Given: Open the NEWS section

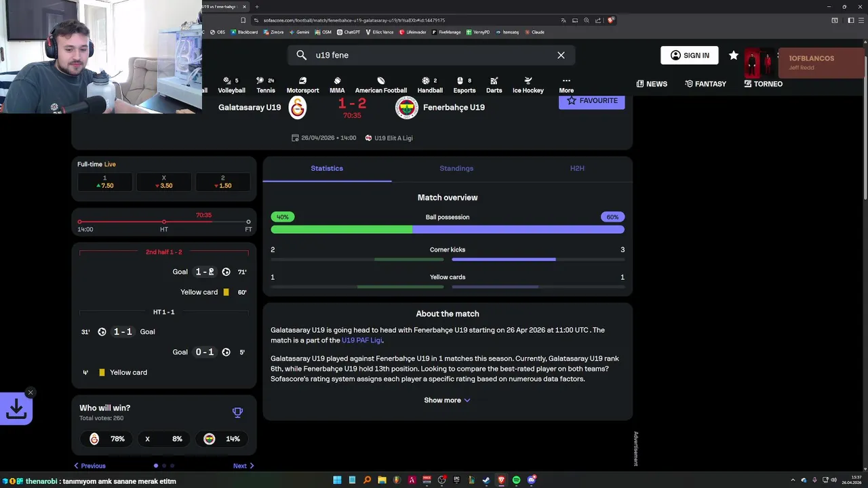Looking at the screenshot, I should pos(652,84).
